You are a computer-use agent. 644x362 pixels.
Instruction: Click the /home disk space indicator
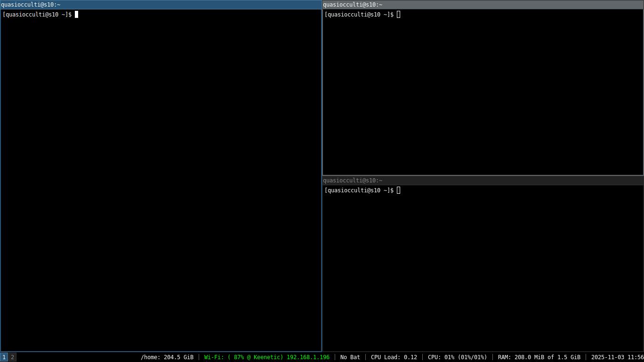(x=167, y=357)
